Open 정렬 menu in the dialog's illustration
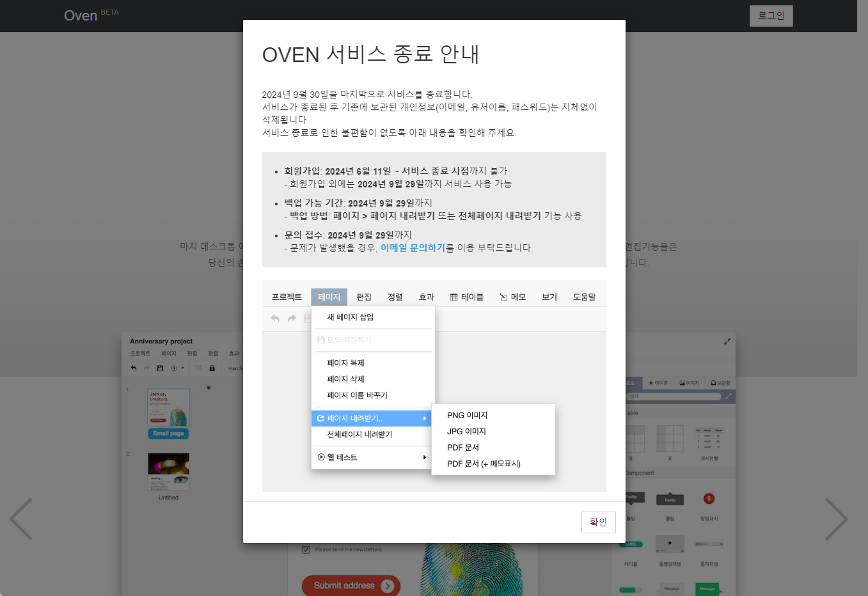 [395, 297]
